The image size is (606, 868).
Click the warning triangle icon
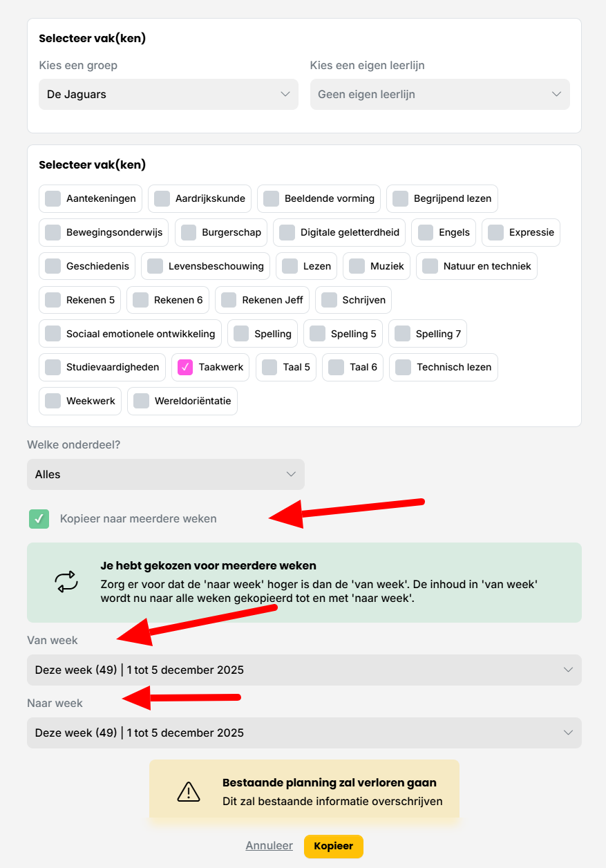(189, 791)
